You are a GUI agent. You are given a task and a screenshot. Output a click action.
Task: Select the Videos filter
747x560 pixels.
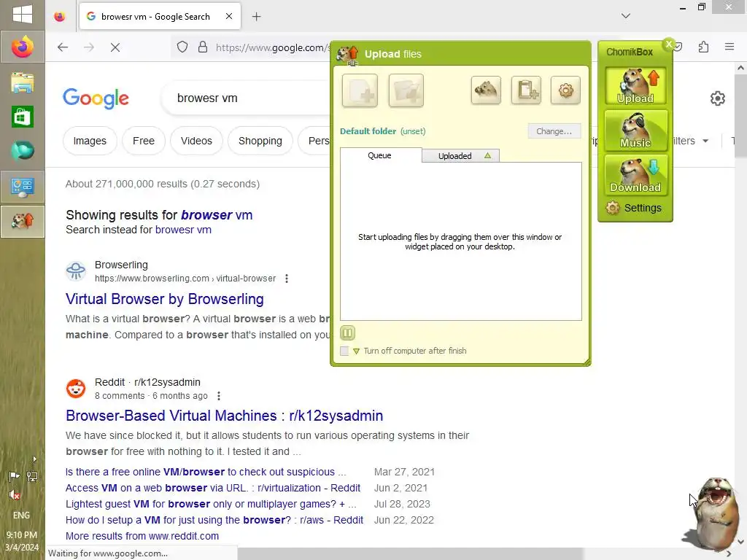point(196,141)
